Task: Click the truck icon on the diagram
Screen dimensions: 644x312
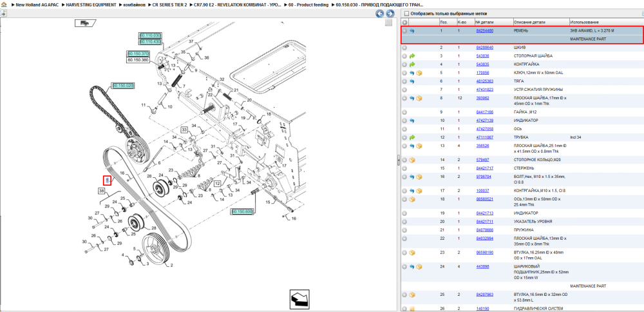Action: click(x=84, y=23)
